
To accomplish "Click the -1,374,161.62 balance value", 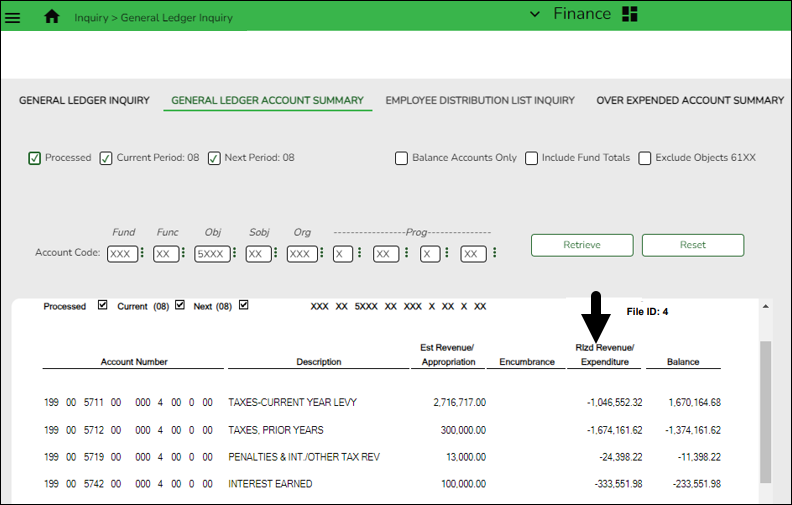I will point(693,430).
